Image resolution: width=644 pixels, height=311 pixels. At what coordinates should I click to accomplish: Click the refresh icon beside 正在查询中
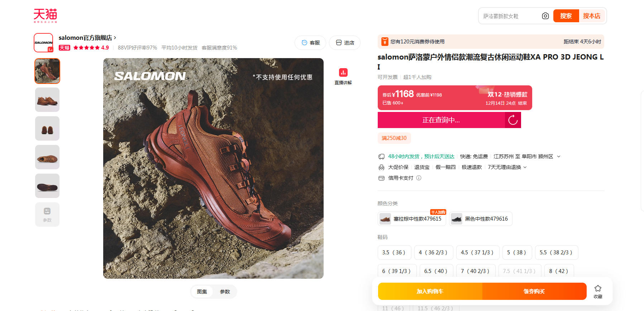(513, 120)
